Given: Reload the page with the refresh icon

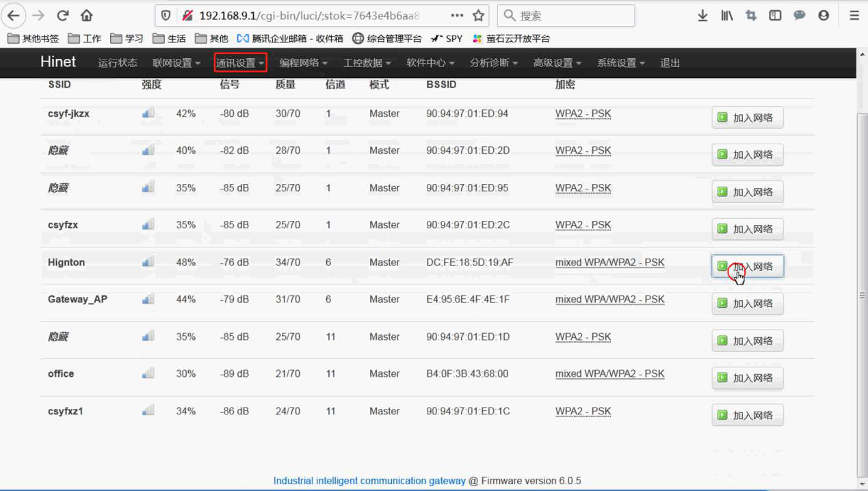Looking at the screenshot, I should [63, 15].
